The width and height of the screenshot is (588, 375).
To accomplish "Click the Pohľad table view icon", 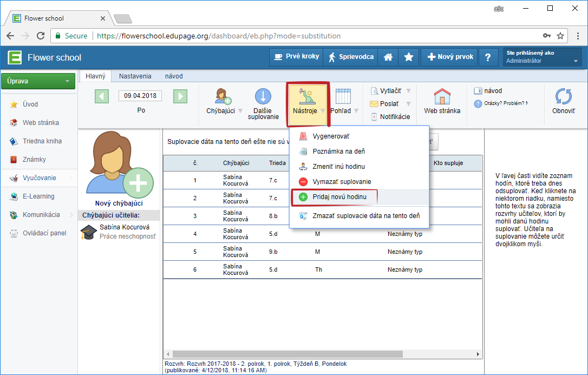I will [x=343, y=96].
